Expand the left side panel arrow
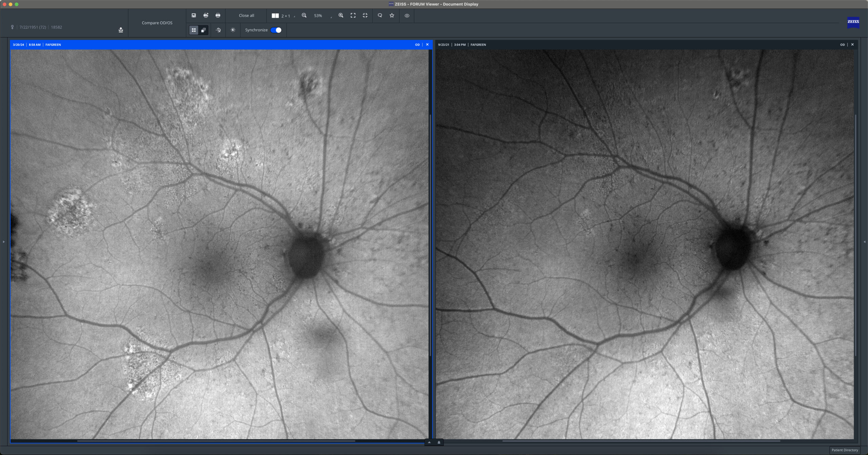The height and width of the screenshot is (455, 868). 4,242
